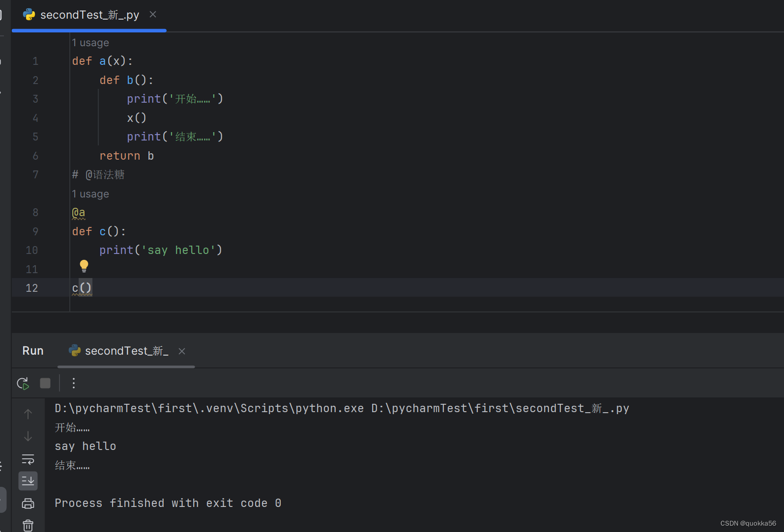Close the secondTest_新_.py editor tab
This screenshot has height=532, width=784.
pos(153,14)
